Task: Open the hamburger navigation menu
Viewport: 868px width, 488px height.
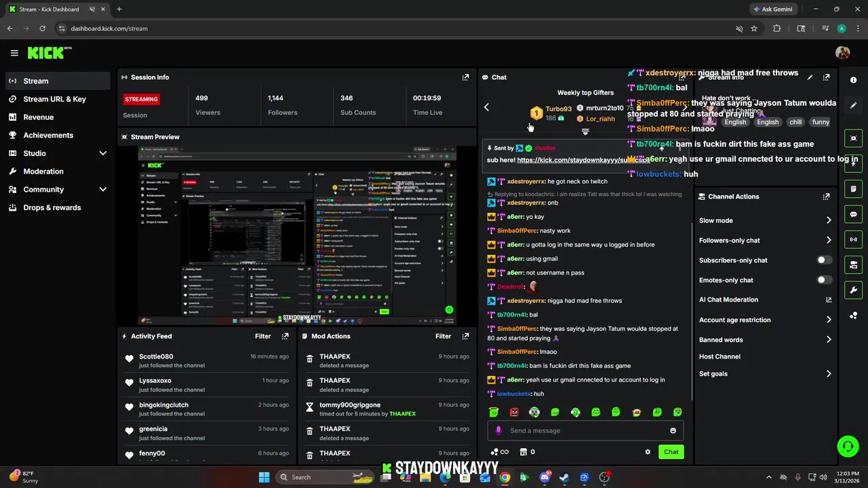Action: 14,53
